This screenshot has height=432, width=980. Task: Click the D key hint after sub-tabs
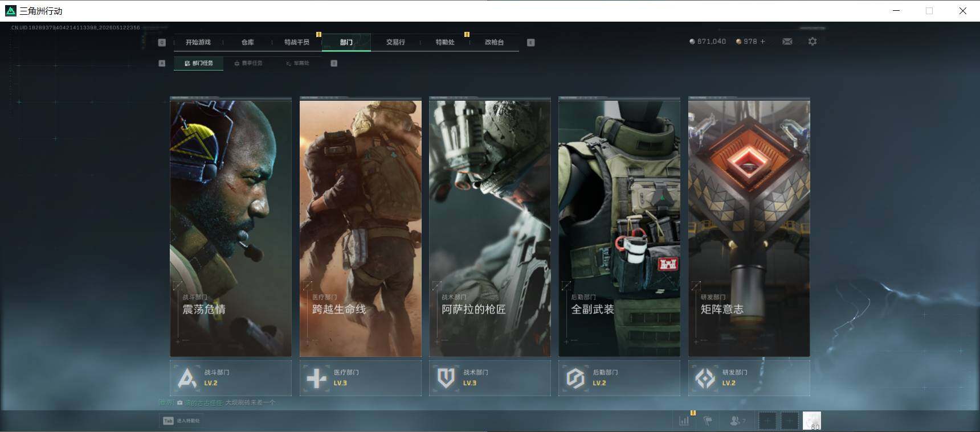pos(334,63)
